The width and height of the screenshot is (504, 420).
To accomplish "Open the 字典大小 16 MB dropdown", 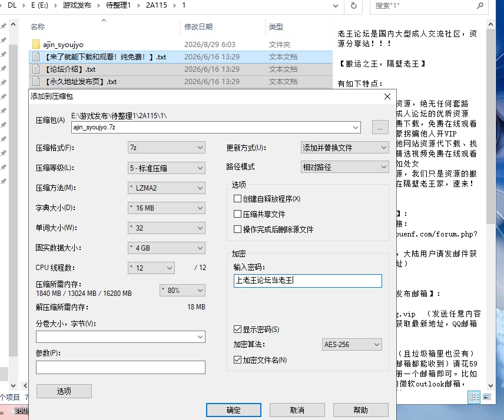I will 167,208.
